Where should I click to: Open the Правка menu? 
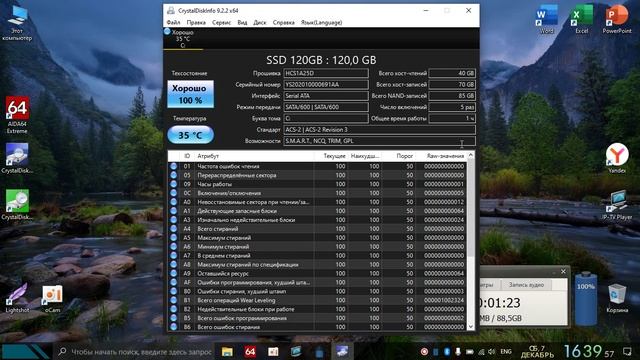196,22
